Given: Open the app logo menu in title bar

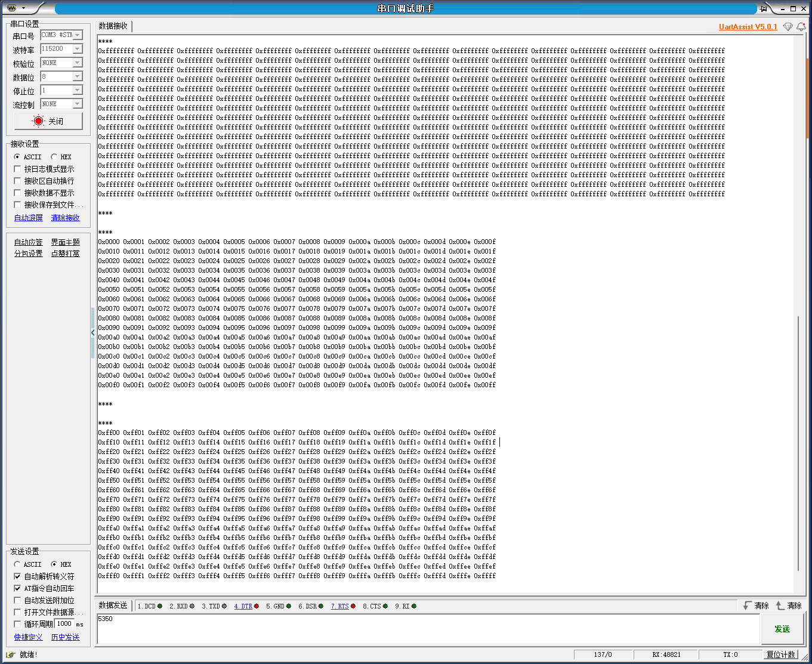Looking at the screenshot, I should click(x=12, y=8).
